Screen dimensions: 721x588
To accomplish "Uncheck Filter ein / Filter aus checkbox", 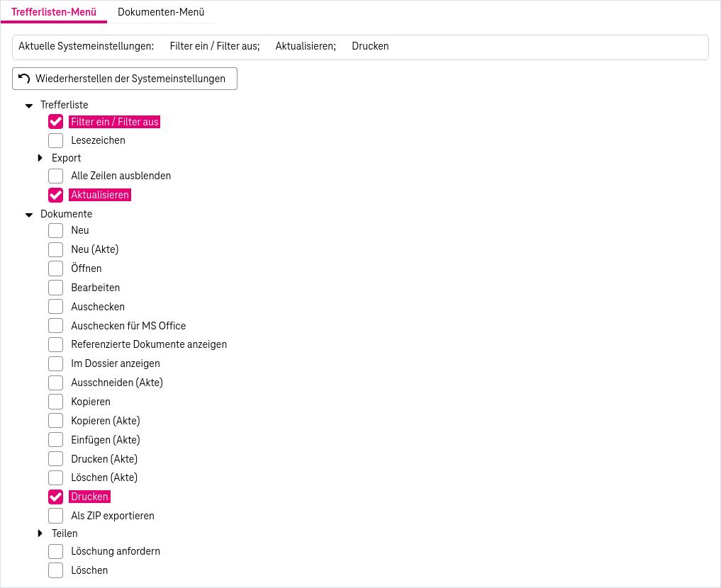I will (x=55, y=122).
